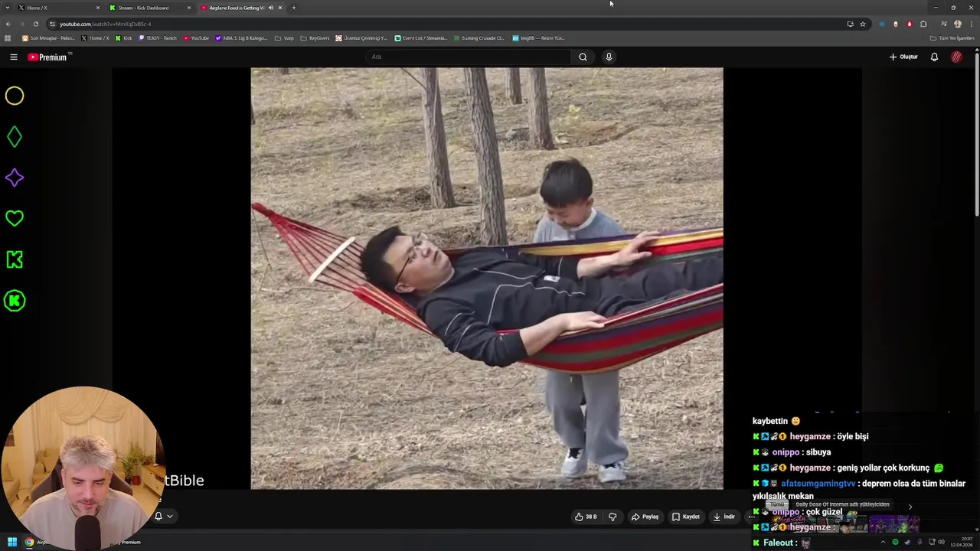Like the video (38 B)
Screen dimensions: 980x551
click(x=586, y=517)
